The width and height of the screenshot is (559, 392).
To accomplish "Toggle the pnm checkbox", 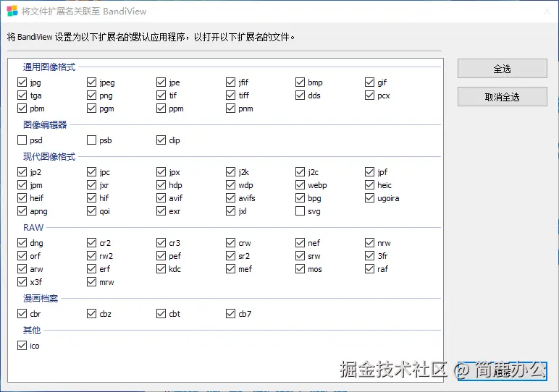I will 231,108.
